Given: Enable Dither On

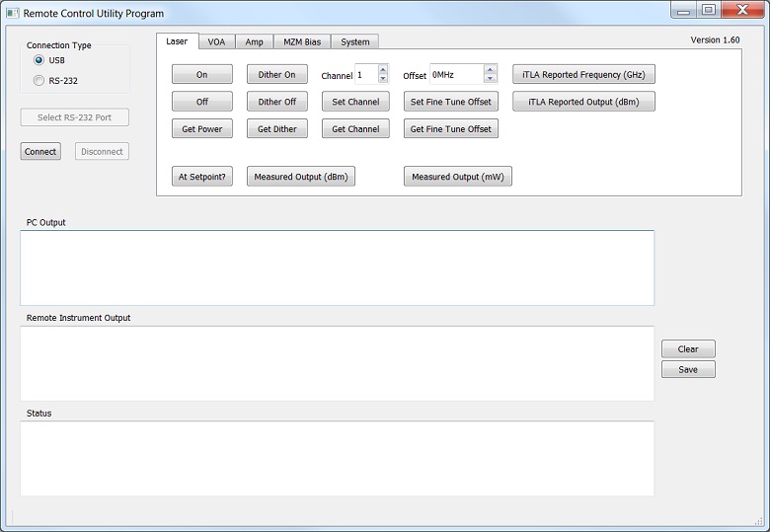Looking at the screenshot, I should tap(276, 75).
